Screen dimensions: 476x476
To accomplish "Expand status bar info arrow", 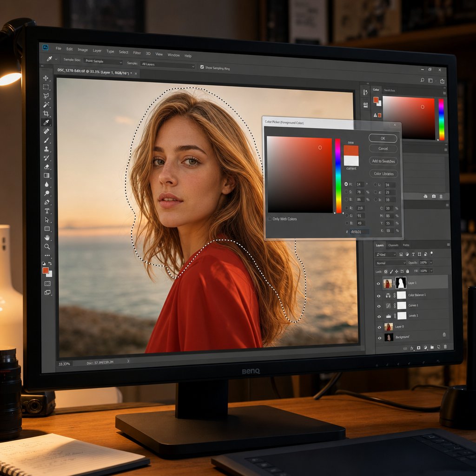I will tap(128, 361).
